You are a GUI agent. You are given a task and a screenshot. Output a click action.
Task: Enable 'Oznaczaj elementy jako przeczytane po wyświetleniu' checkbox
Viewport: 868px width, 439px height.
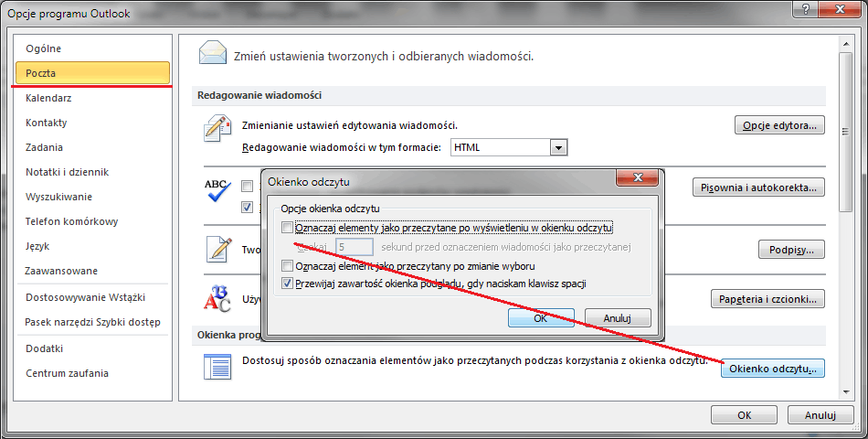coord(287,227)
